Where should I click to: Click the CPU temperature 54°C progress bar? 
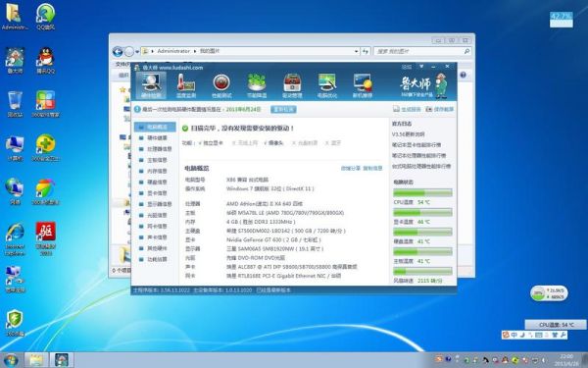pyautogui.click(x=422, y=193)
